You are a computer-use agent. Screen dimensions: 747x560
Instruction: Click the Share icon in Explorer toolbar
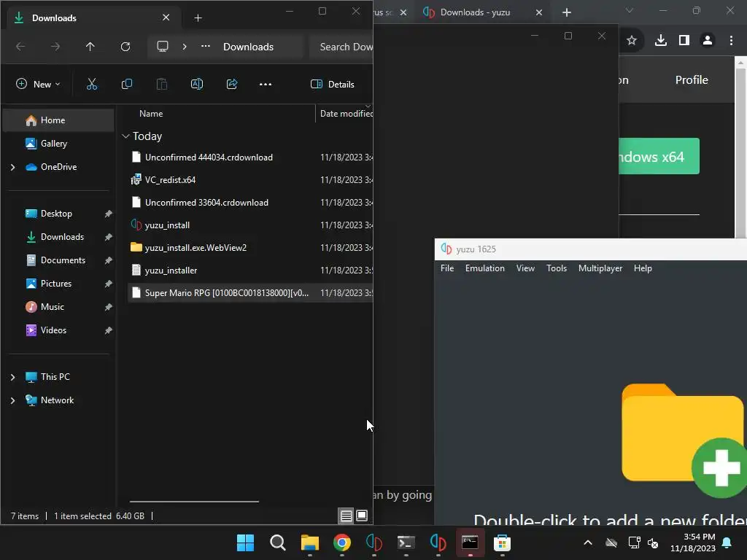(x=232, y=85)
